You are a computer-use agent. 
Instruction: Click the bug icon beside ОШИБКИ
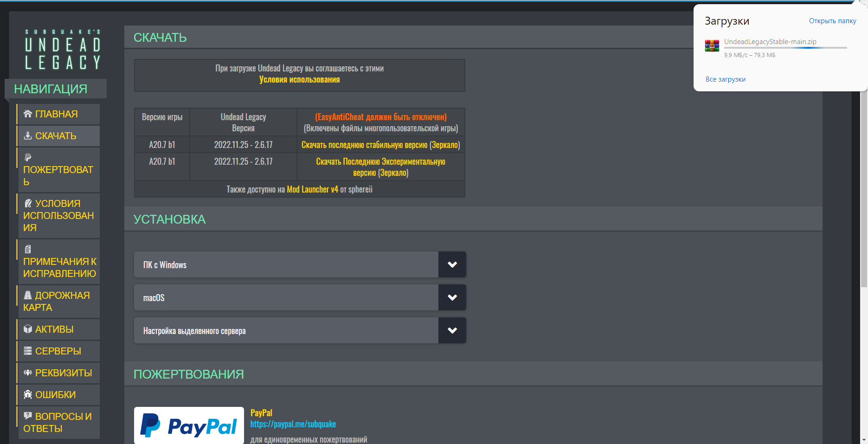click(28, 394)
